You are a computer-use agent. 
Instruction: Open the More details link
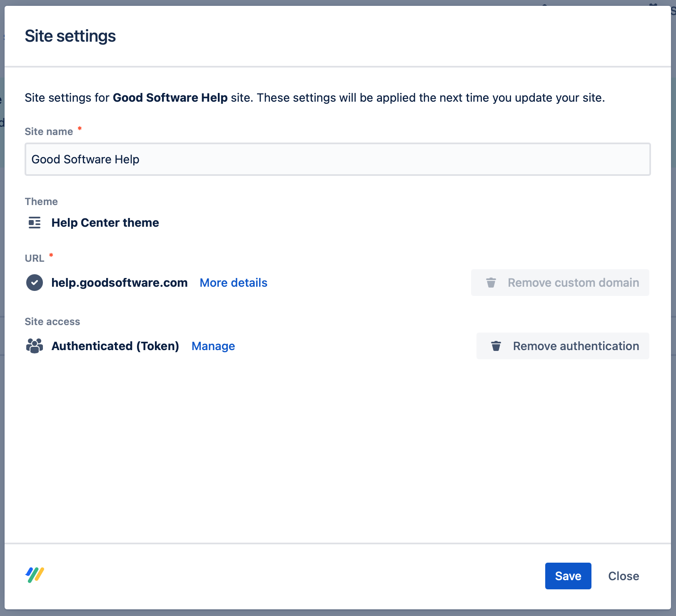tap(233, 283)
